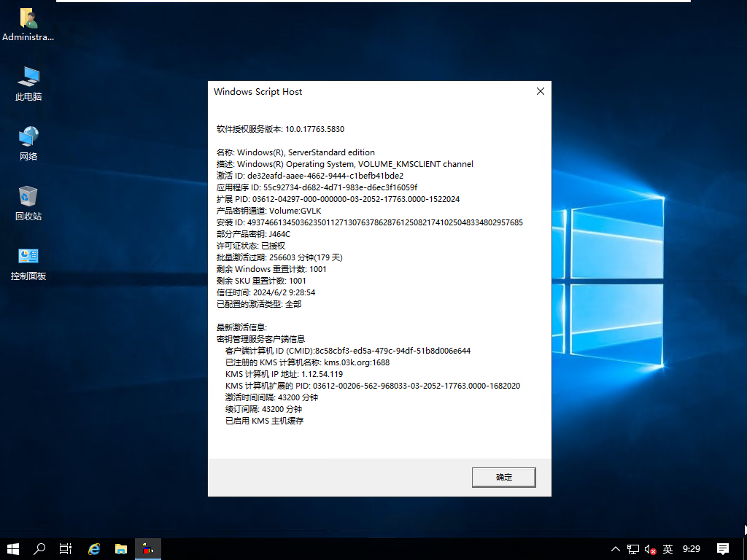Viewport: 747px width, 560px height.
Task: Open Windows Search on the taskbar
Action: coord(39,549)
